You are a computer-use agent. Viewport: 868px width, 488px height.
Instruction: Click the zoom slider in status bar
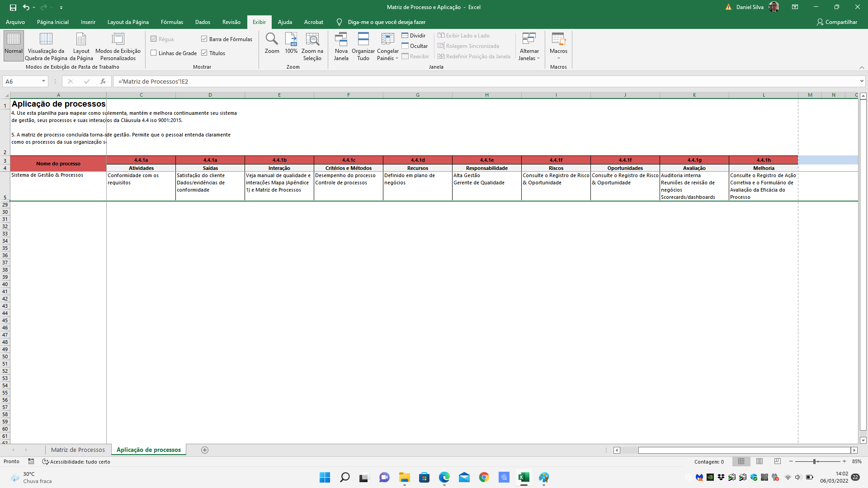814,462
